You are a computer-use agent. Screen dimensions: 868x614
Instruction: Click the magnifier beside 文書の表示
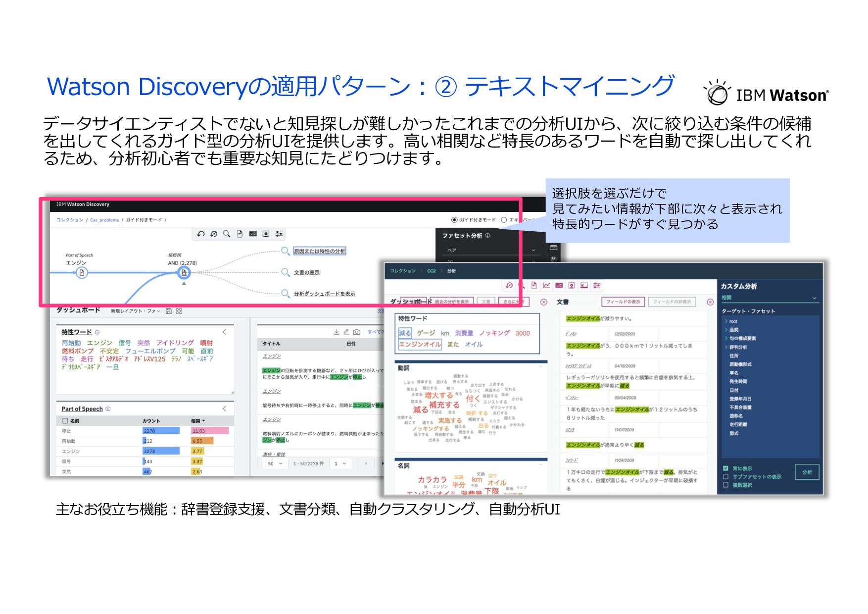[x=286, y=272]
